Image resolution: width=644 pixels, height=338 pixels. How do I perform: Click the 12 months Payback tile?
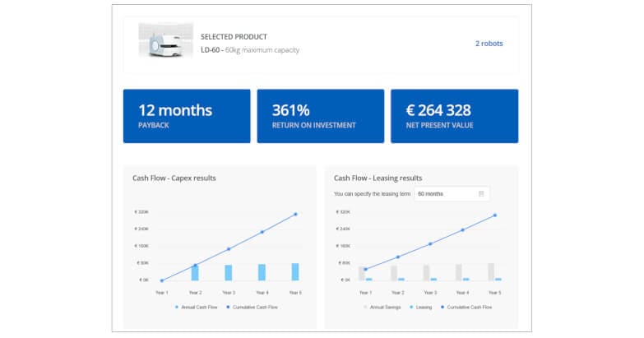(x=187, y=116)
